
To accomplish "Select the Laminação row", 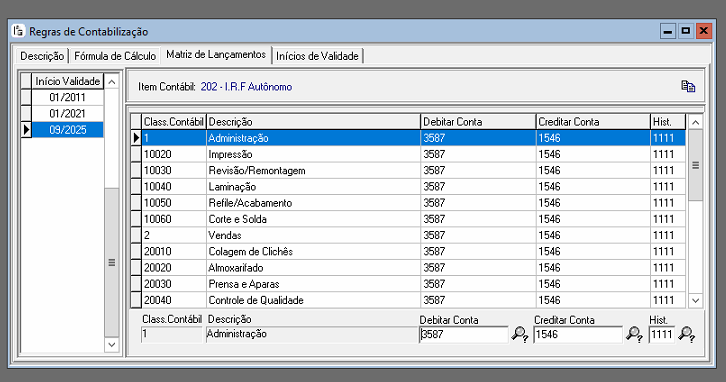I will pos(413,187).
